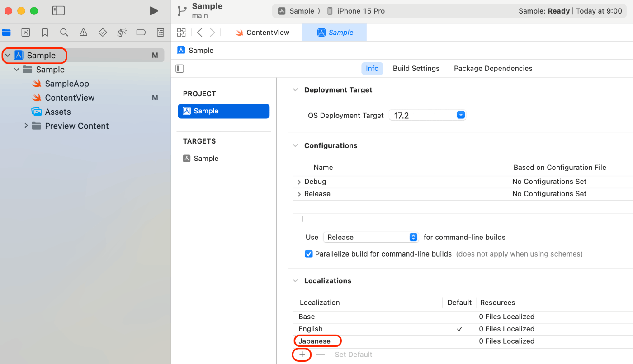Viewport: 633px width, 364px height.
Task: Remove selected localization with minus
Action: pyautogui.click(x=321, y=355)
